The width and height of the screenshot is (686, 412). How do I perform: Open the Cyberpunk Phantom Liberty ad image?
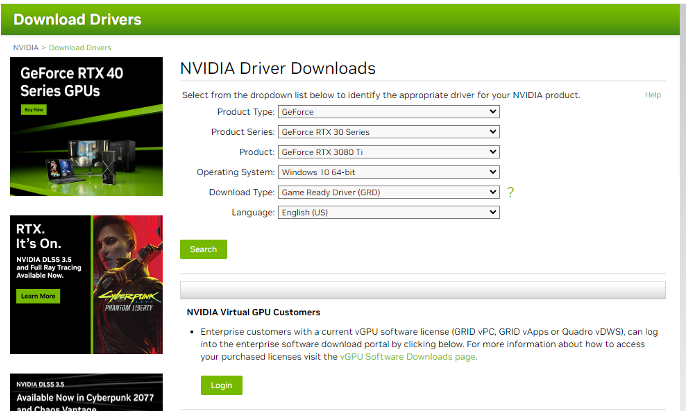[x=87, y=284]
